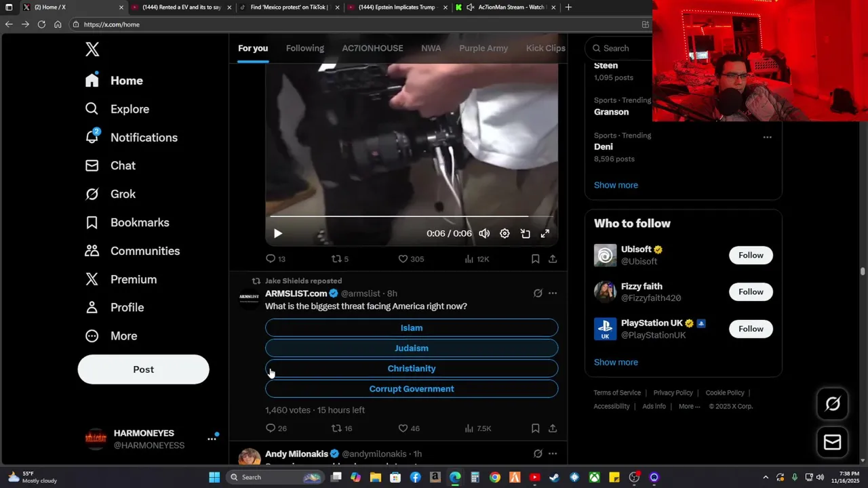
Task: Reply to the video post (13)
Action: [x=275, y=259]
